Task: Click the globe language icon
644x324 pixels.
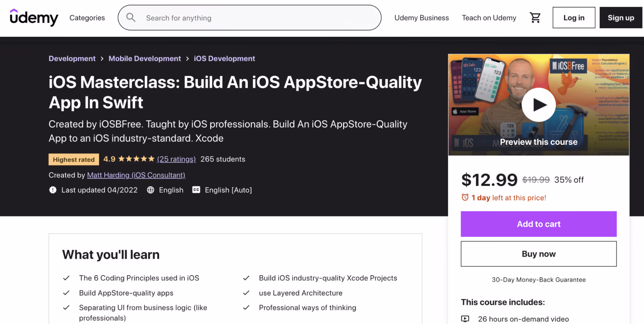Action: tap(150, 190)
